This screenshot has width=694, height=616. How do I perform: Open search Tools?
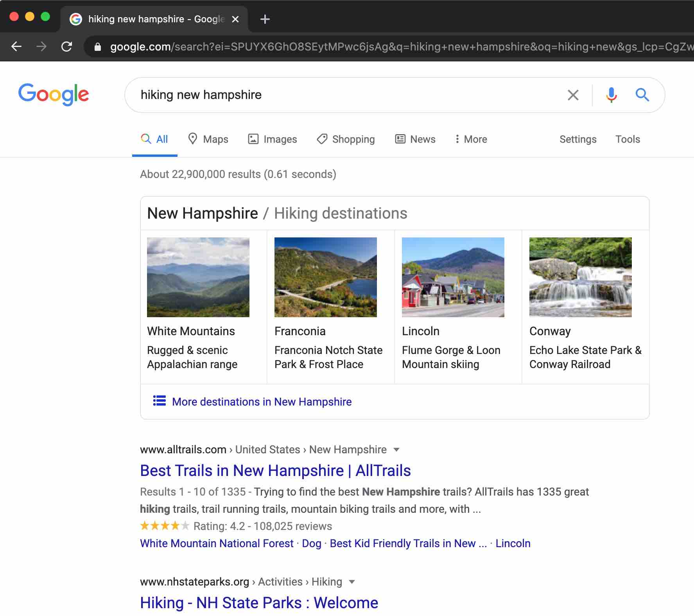(628, 139)
